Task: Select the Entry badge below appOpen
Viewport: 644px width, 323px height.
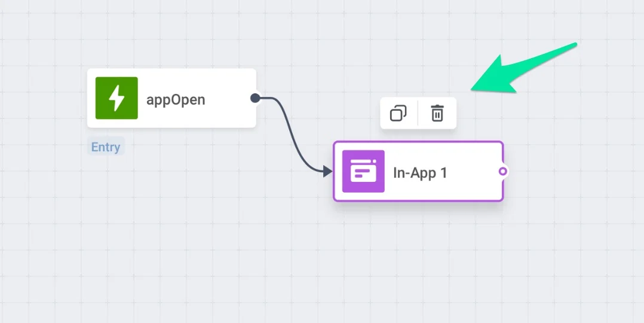Action: point(106,147)
